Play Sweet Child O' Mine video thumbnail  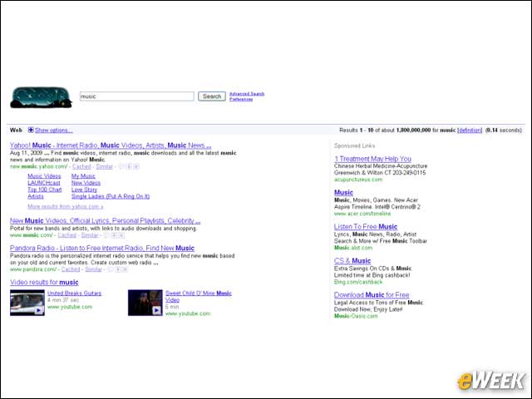coord(145,303)
